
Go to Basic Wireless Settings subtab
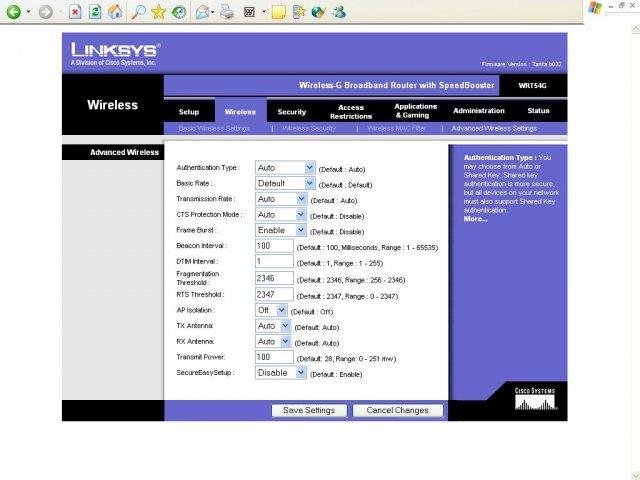pyautogui.click(x=214, y=128)
